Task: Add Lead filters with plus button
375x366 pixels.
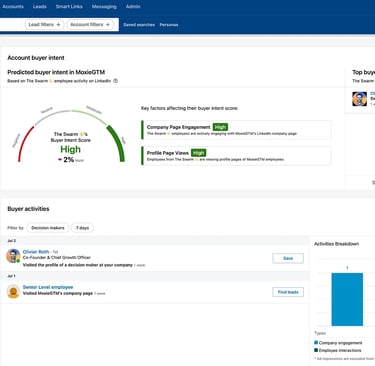Action: (x=44, y=24)
